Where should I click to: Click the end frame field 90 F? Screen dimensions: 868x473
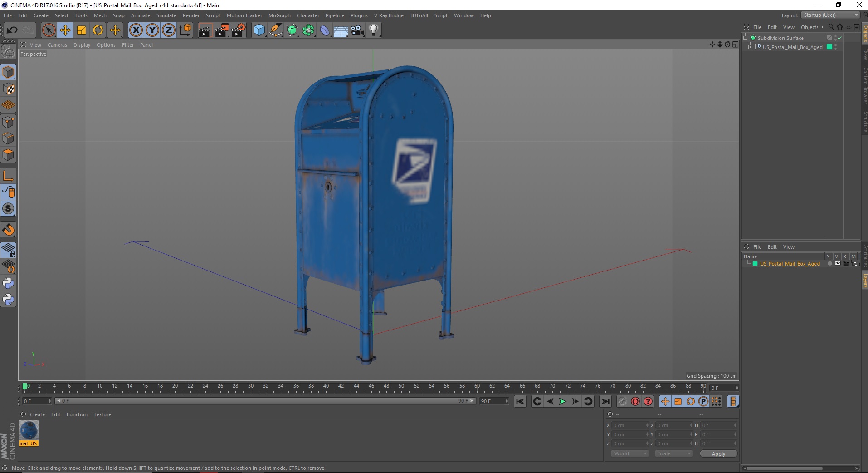point(494,401)
